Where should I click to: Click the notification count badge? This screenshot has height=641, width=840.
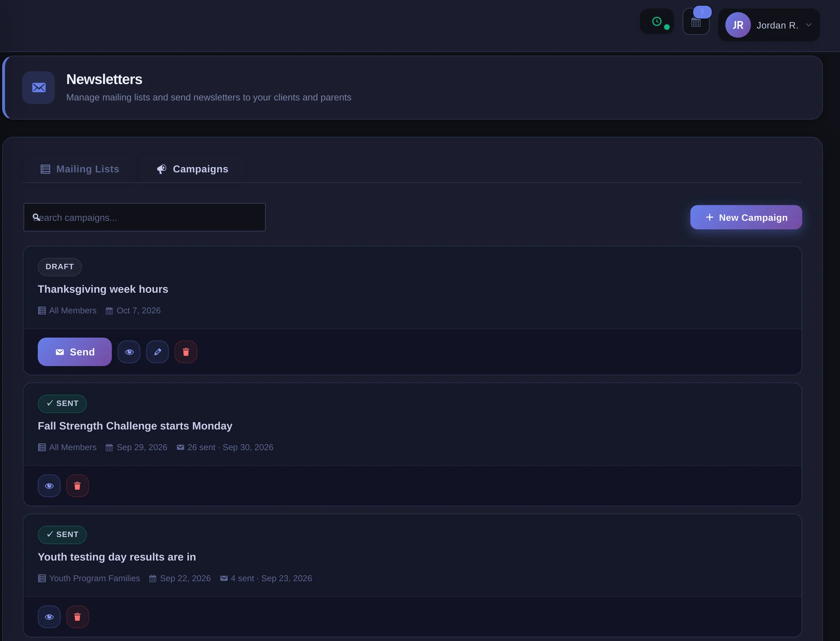click(702, 12)
